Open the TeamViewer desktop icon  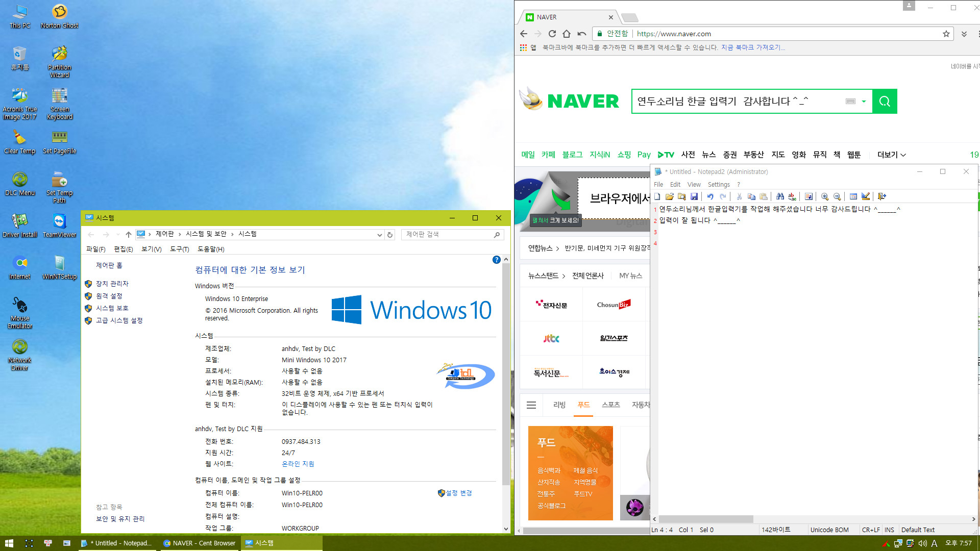(x=60, y=225)
